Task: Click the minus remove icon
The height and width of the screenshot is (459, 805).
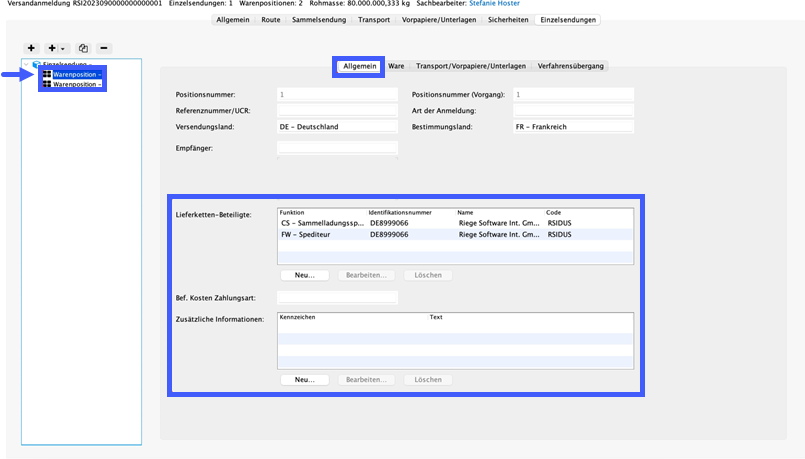Action: coord(104,48)
